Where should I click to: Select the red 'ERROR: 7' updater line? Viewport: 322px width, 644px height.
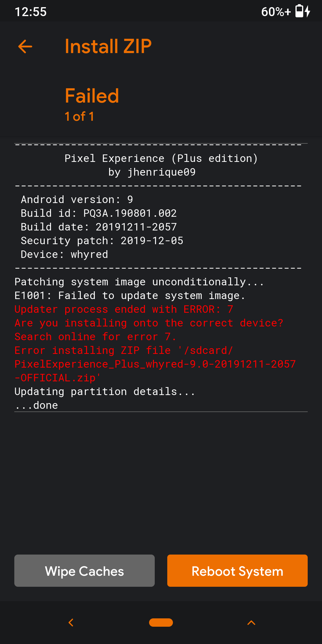pyautogui.click(x=124, y=309)
